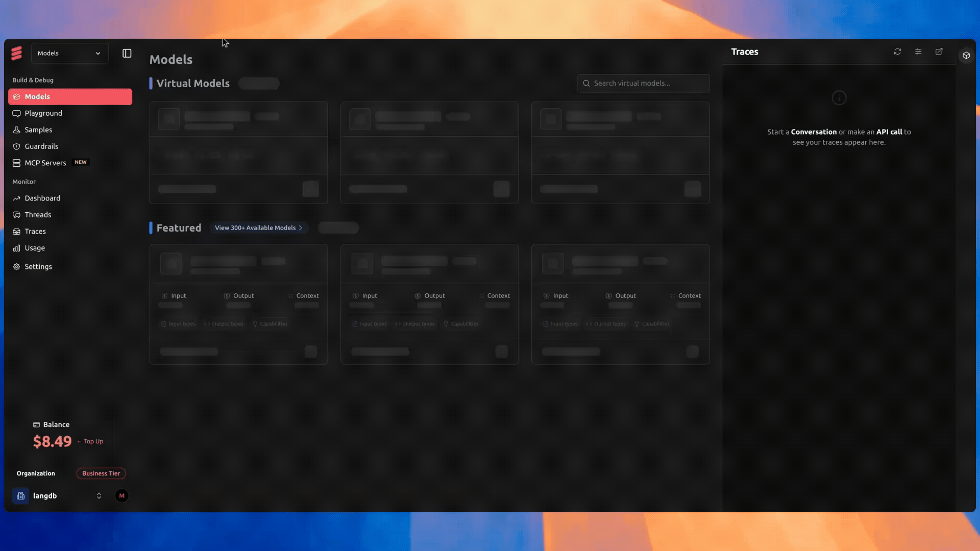Image resolution: width=980 pixels, height=551 pixels.
Task: Open Traces filter settings icon
Action: click(x=918, y=52)
